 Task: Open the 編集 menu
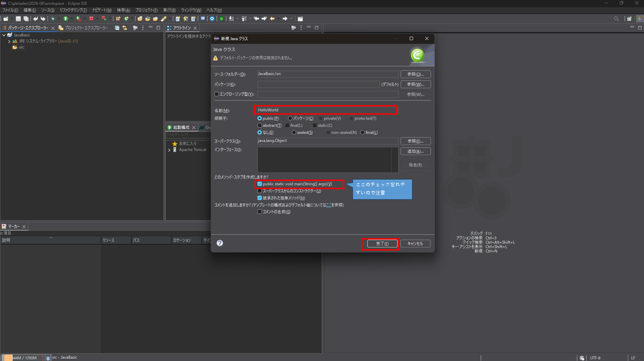tap(30, 10)
